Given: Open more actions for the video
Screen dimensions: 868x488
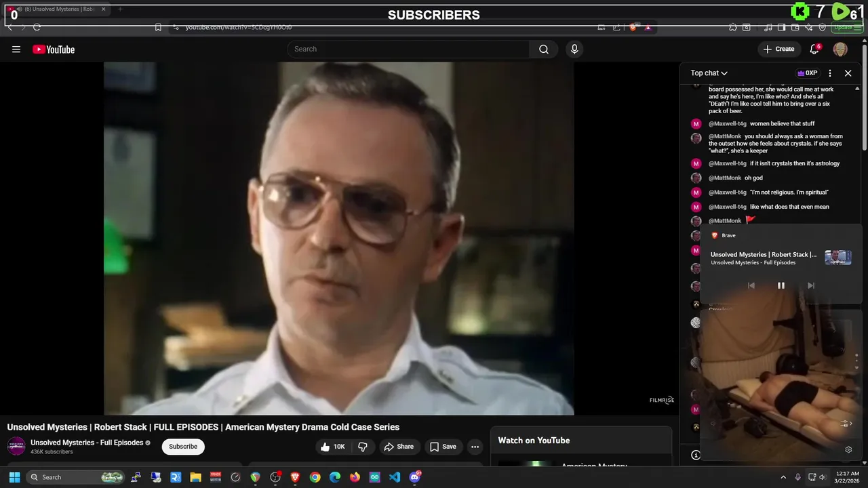Looking at the screenshot, I should click(x=475, y=447).
